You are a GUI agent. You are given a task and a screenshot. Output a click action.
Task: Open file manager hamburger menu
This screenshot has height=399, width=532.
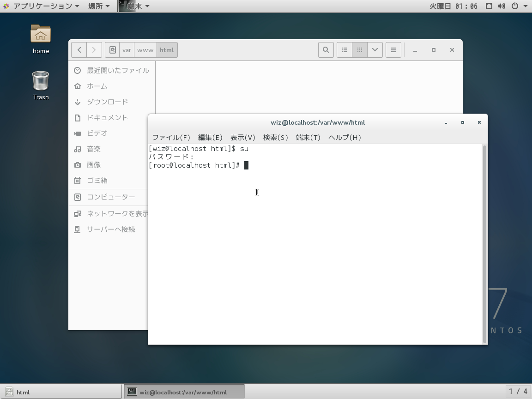coord(393,50)
